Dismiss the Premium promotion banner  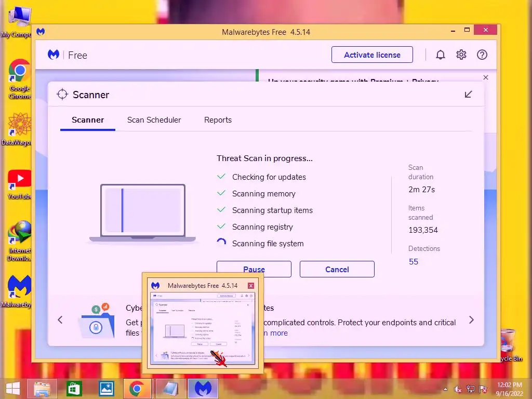tap(486, 77)
